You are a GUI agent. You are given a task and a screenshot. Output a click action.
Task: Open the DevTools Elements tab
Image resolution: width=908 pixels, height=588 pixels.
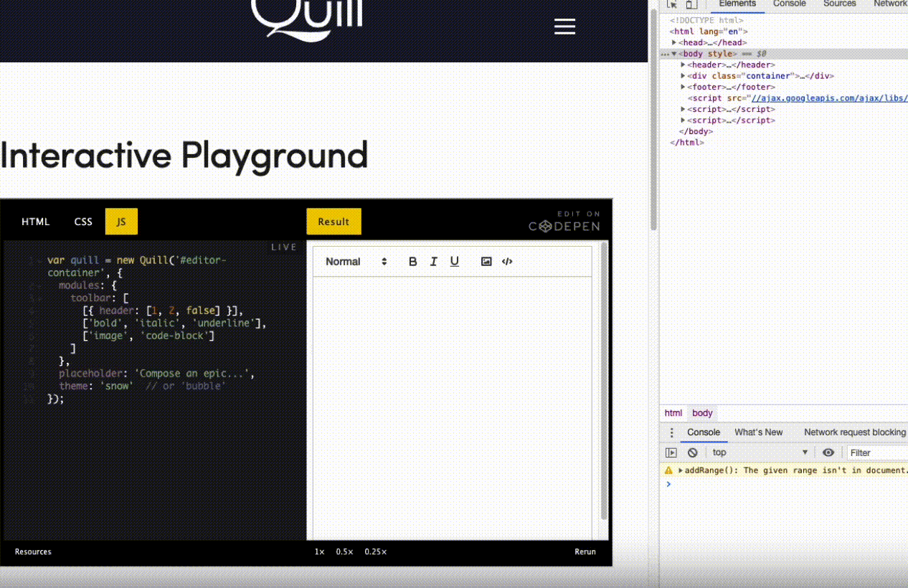tap(737, 4)
